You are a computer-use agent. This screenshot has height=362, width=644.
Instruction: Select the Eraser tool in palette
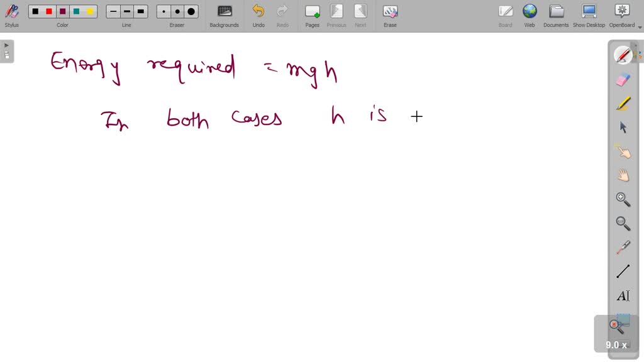tap(623, 79)
